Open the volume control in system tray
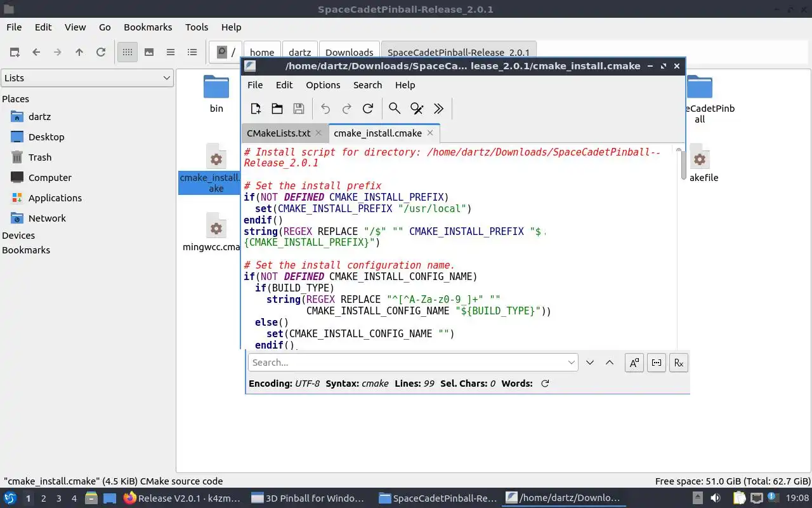This screenshot has height=508, width=812. coord(716,498)
